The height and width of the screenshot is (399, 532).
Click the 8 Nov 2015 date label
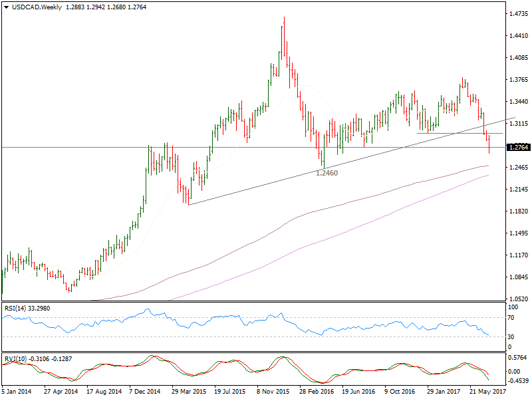pos(273,392)
